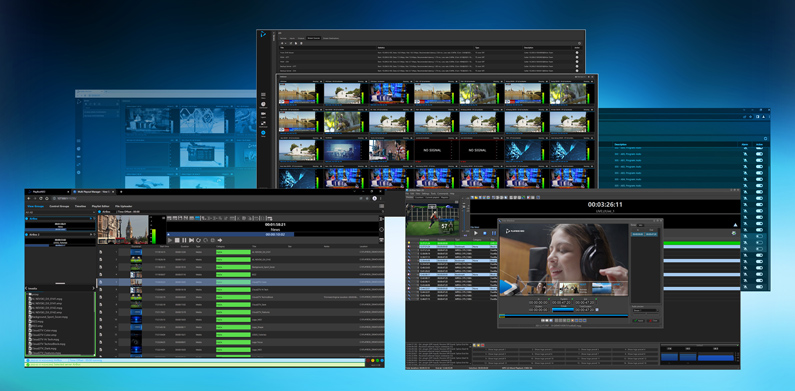Image resolution: width=795 pixels, height=391 pixels.
Task: Click the camera icon in the dark sidebar
Action: click(x=263, y=114)
